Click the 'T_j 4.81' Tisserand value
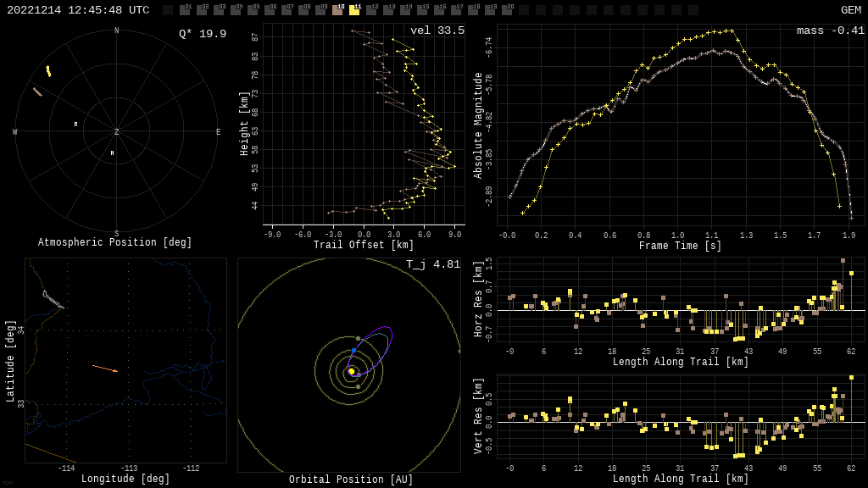Screen dimensions: 868x488 pyautogui.click(x=433, y=264)
